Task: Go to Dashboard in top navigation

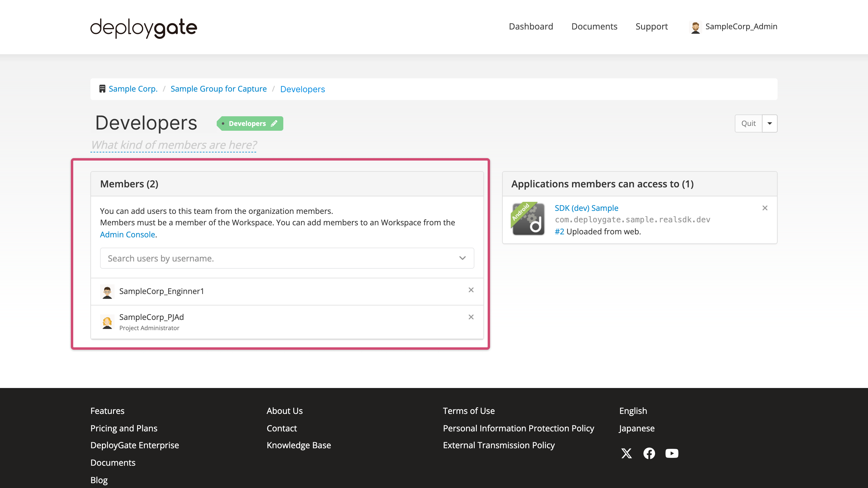Action: pos(531,27)
